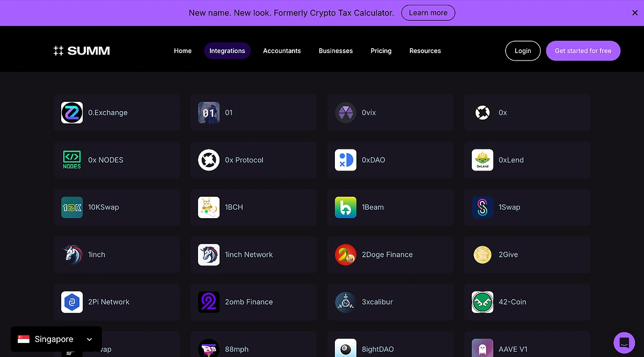Select the 42-Coin green logo icon

tap(482, 302)
